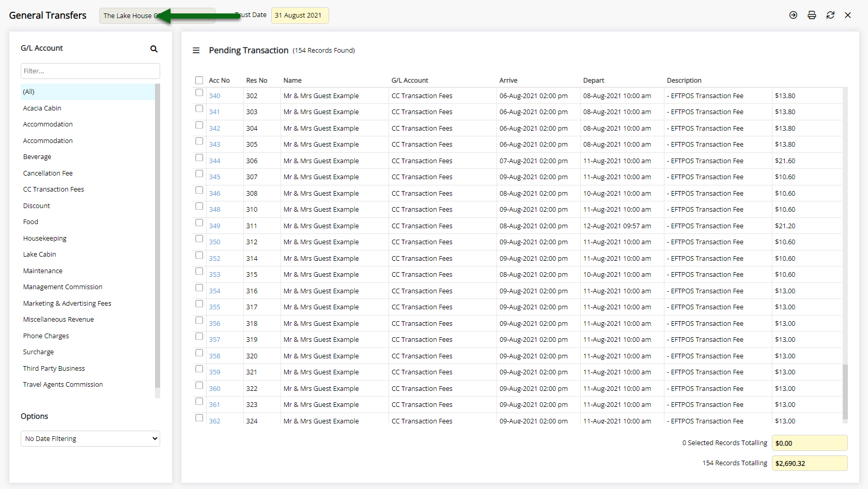
Task: Click reservation number 311 cell
Action: 252,226
